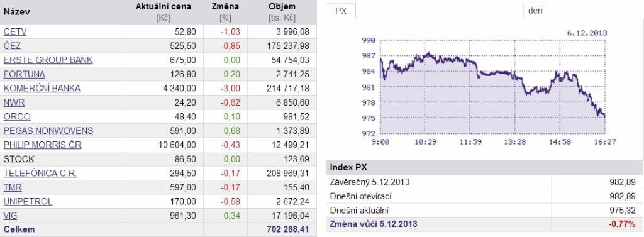Click the ERSTE GROUP BANK link
The width and height of the screenshot is (644, 237).
48,60
